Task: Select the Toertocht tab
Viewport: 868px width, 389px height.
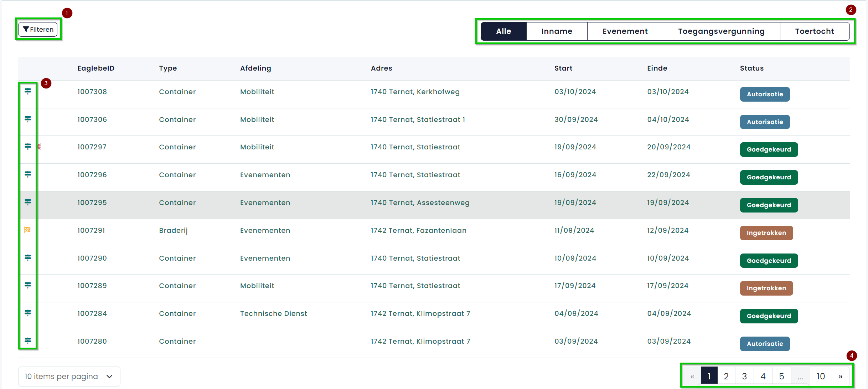Action: click(814, 31)
